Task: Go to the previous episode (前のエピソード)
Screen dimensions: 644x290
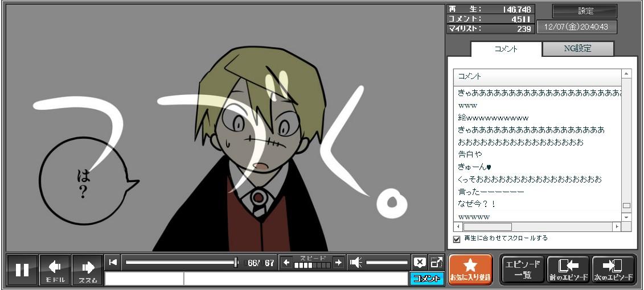Action: [568, 270]
